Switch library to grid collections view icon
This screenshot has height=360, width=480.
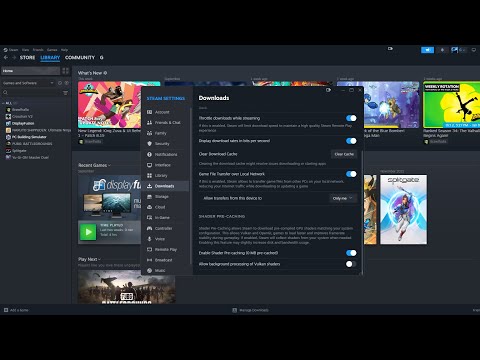coord(65,71)
